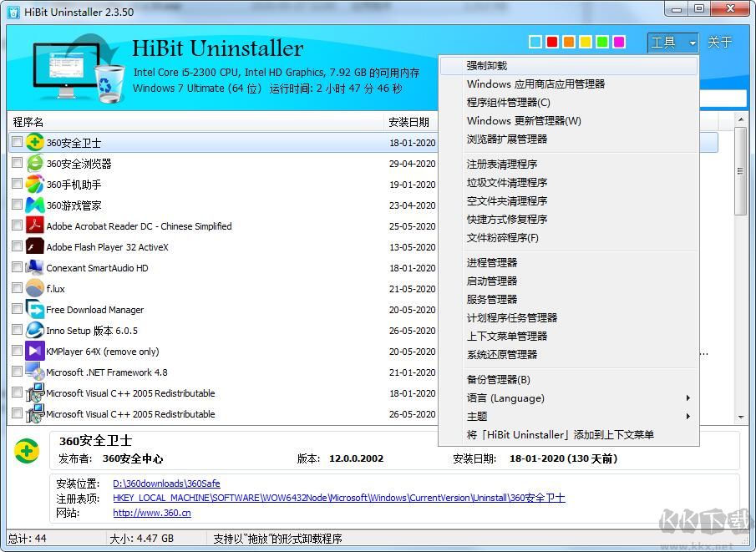Sort by the 程序名 column header
The height and width of the screenshot is (552, 756).
(195, 122)
